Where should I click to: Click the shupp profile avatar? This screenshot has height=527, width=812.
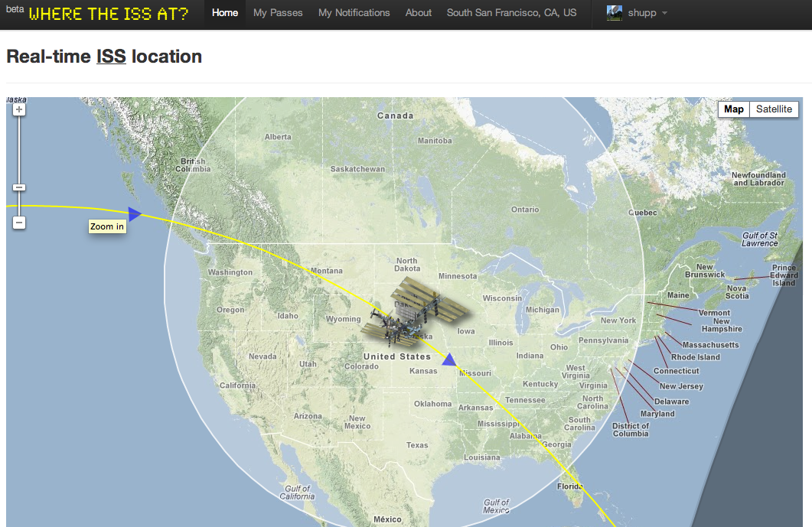coord(615,13)
